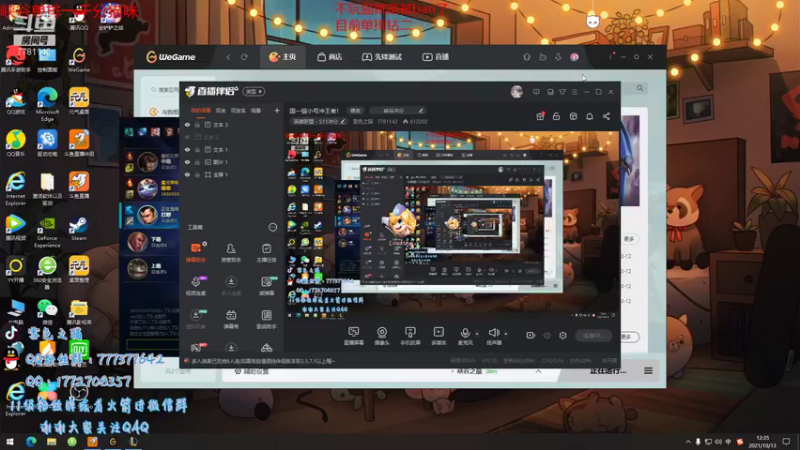800x450 pixels.
Task: Open stream settings gear in bottom toolbar
Action: 563,335
